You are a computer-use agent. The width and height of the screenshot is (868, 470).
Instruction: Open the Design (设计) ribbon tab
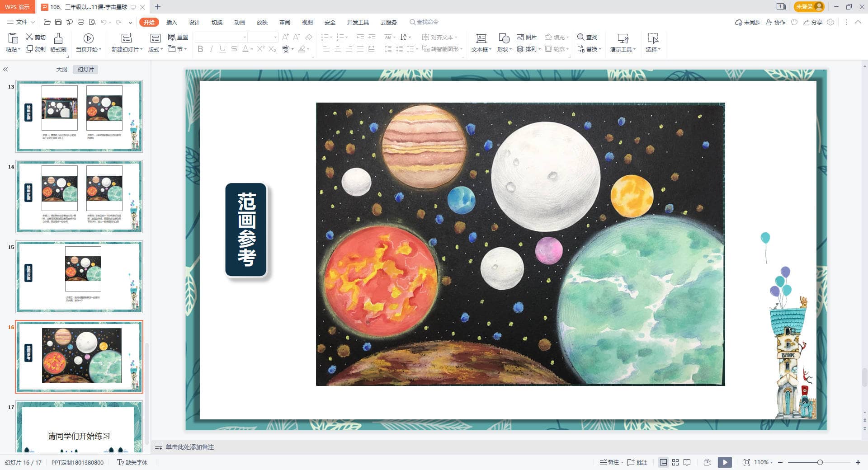194,22
